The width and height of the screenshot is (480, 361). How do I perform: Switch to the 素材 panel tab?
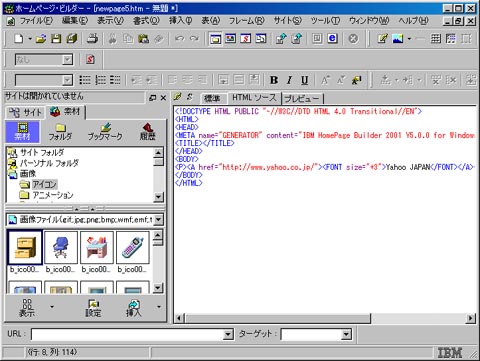(65, 112)
